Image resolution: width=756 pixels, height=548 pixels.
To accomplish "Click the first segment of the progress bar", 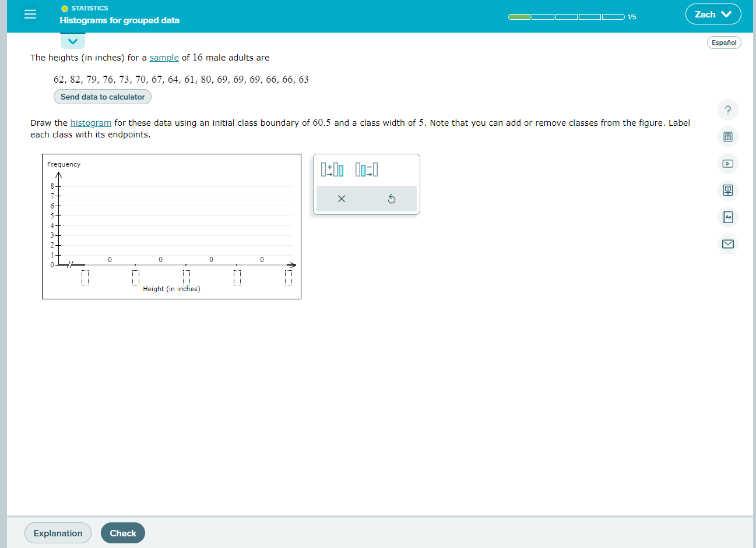I will point(518,17).
